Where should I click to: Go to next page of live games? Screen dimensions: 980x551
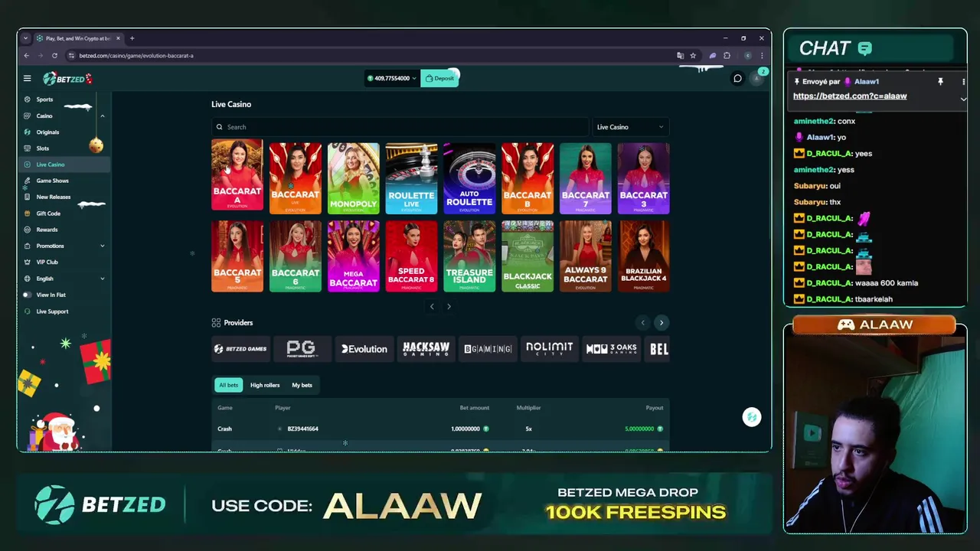(x=449, y=307)
